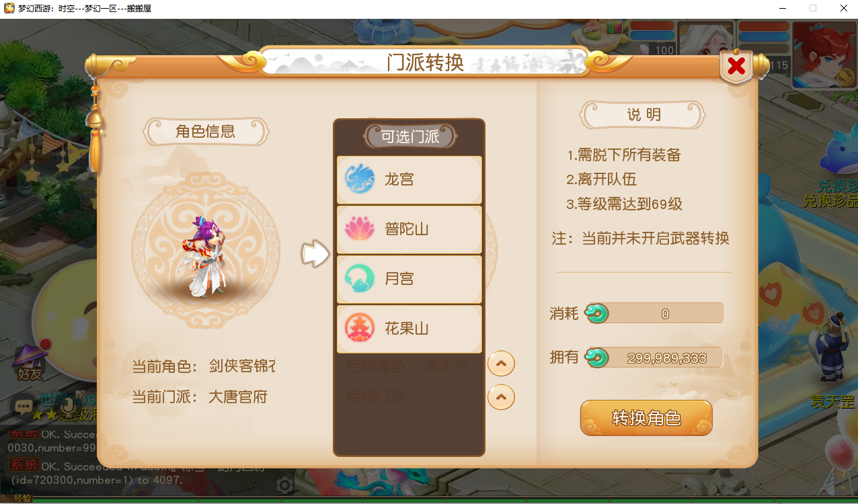Image resolution: width=858 pixels, height=504 pixels.
Task: Click the white arrow between character panels
Action: click(x=315, y=254)
